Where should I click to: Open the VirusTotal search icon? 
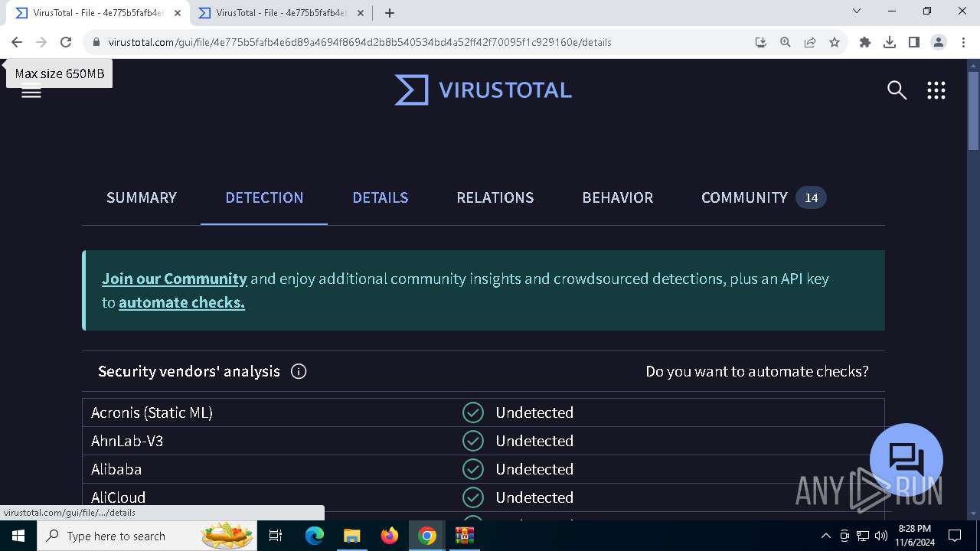tap(897, 90)
